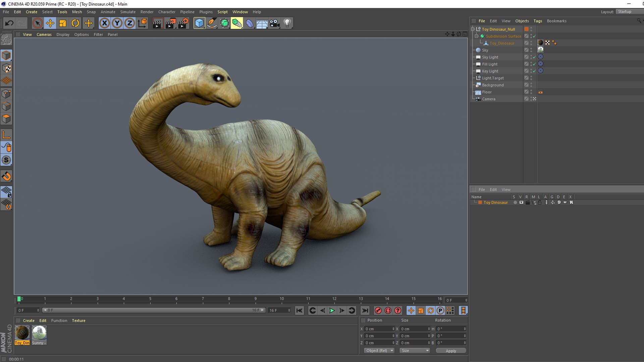
Task: Toggle the X axis lock
Action: click(x=105, y=23)
